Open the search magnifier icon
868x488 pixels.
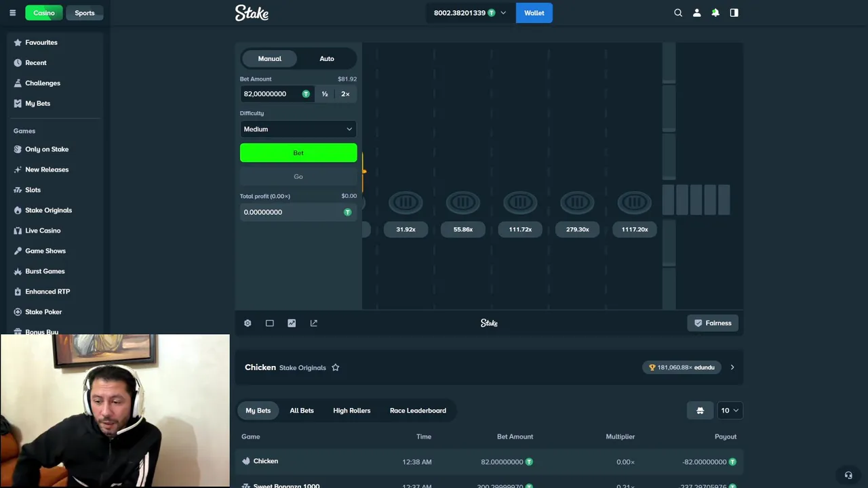click(678, 13)
